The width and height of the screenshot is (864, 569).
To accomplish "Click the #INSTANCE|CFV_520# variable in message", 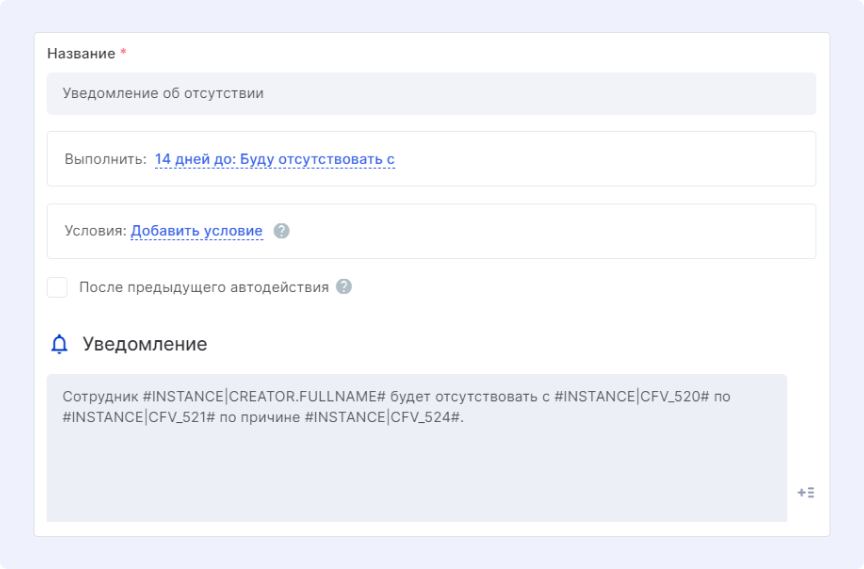I will (x=632, y=396).
